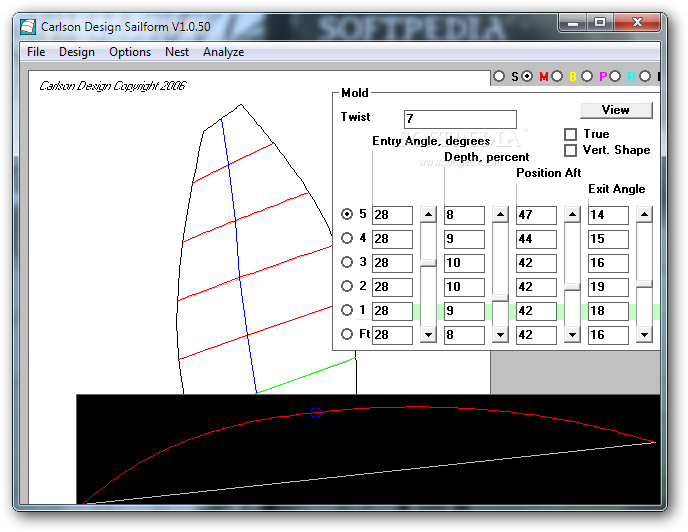
Task: Click Ft row Entry Angle field
Action: (x=392, y=335)
